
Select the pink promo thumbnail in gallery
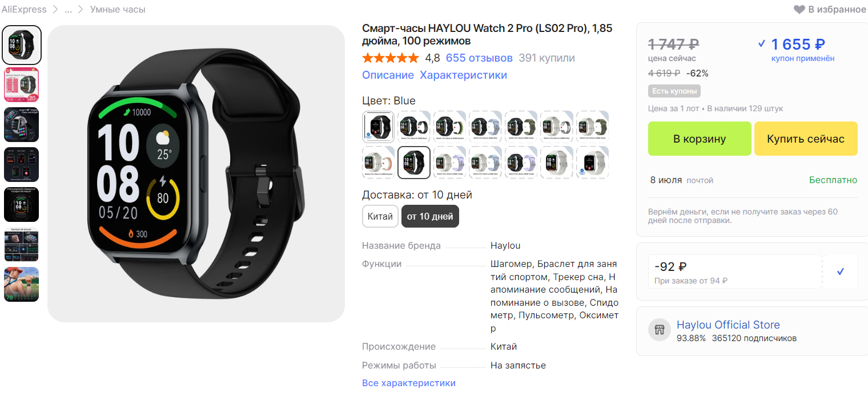(x=22, y=84)
